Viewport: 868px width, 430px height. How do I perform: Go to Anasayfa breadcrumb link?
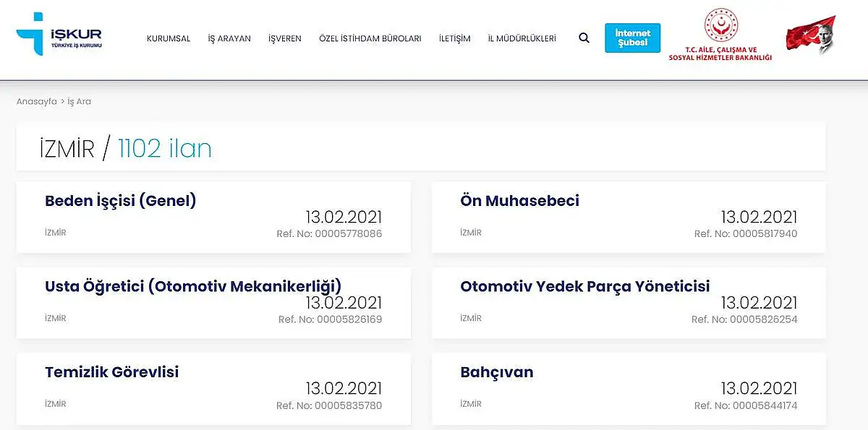(37, 102)
